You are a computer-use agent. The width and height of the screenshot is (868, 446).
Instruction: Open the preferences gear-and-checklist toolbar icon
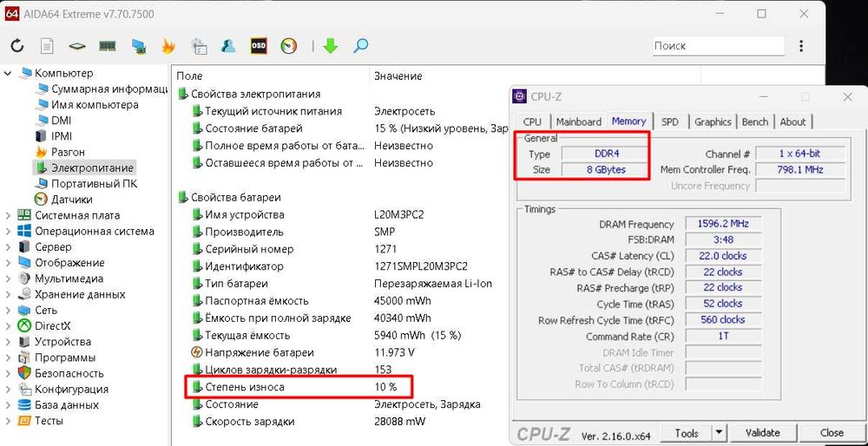coord(199,46)
